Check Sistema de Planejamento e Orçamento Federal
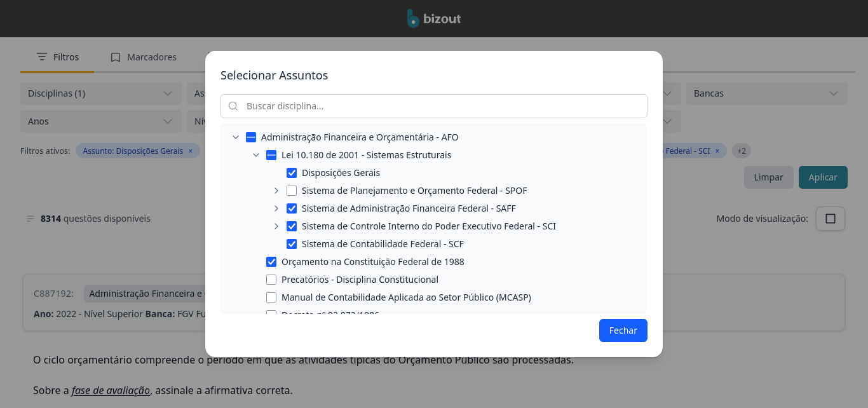Viewport: 868px width, 408px height. point(292,191)
